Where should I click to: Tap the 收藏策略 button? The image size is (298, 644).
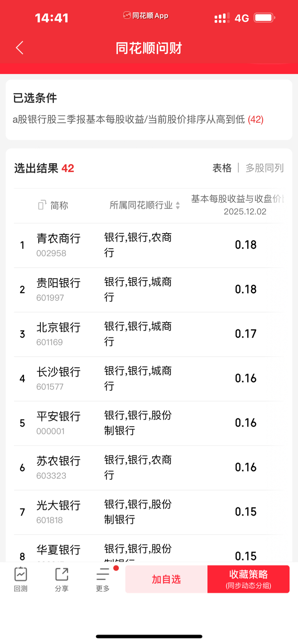pyautogui.click(x=248, y=579)
